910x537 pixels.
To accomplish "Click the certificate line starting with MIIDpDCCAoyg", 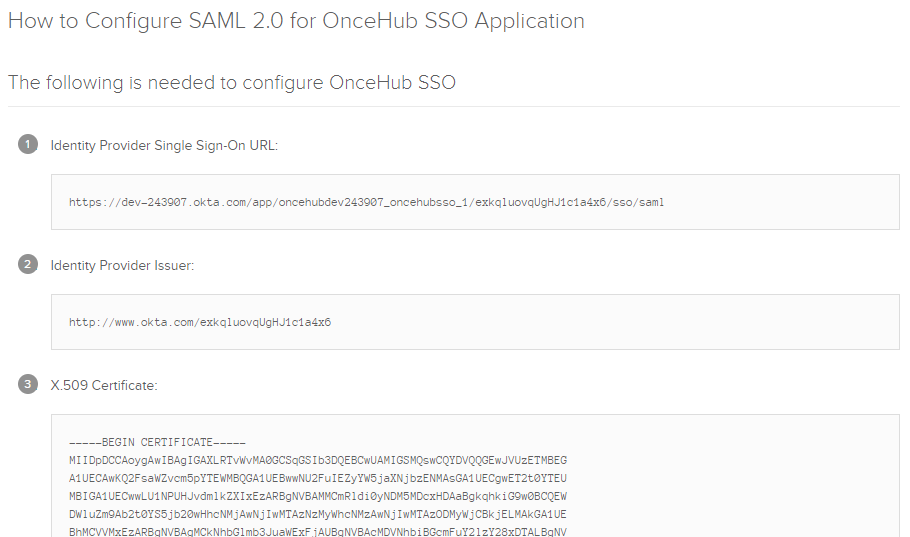I will (317, 460).
